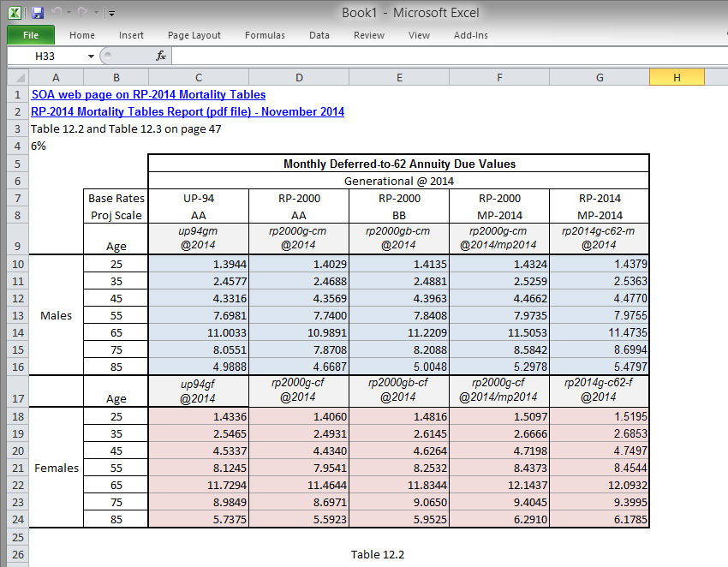
Task: Select the pink cell containing 12.1437
Action: click(499, 486)
